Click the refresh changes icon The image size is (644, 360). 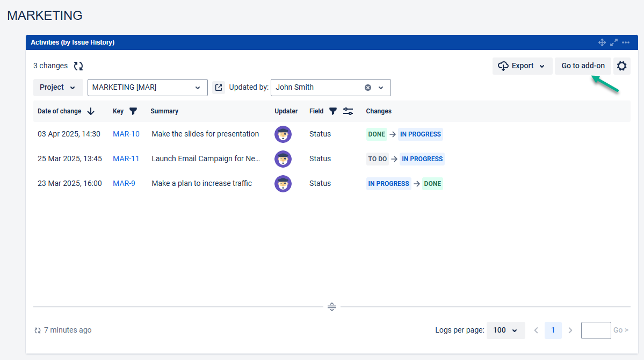[78, 66]
